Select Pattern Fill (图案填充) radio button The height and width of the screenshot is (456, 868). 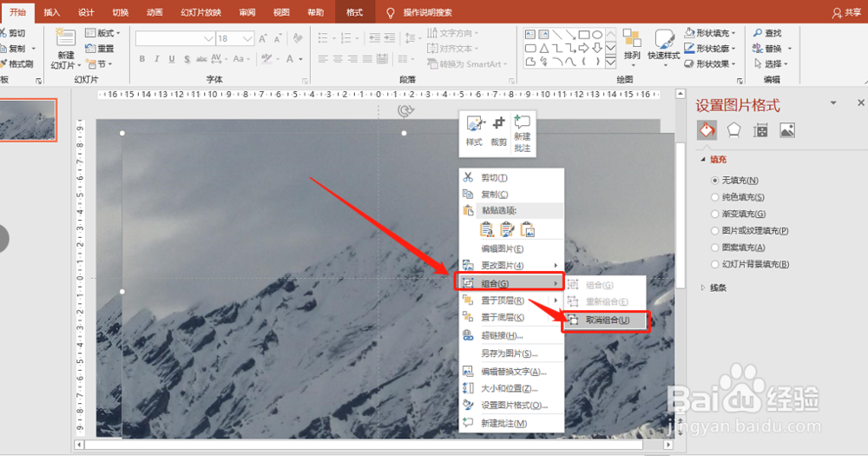pos(714,248)
